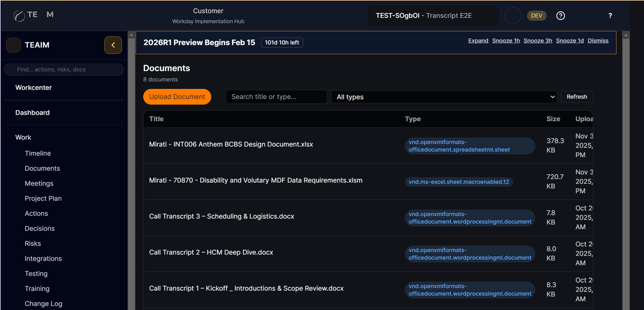Click the Upload Document button
The height and width of the screenshot is (310, 644).
pyautogui.click(x=177, y=97)
